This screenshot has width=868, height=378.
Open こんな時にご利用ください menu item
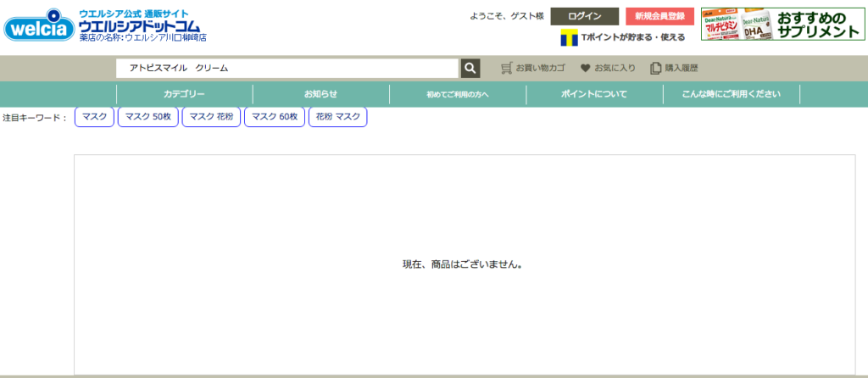point(732,94)
